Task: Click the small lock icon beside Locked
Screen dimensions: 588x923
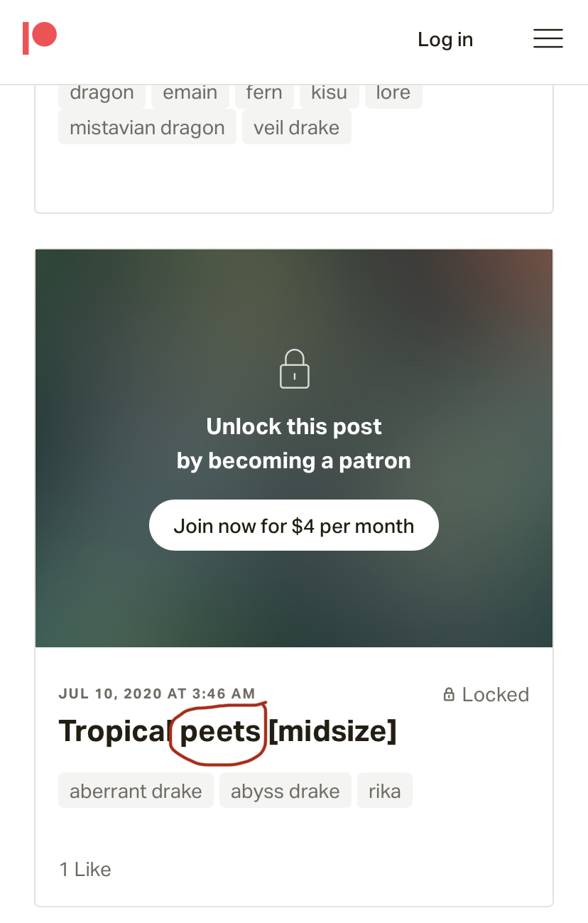Action: (x=449, y=694)
